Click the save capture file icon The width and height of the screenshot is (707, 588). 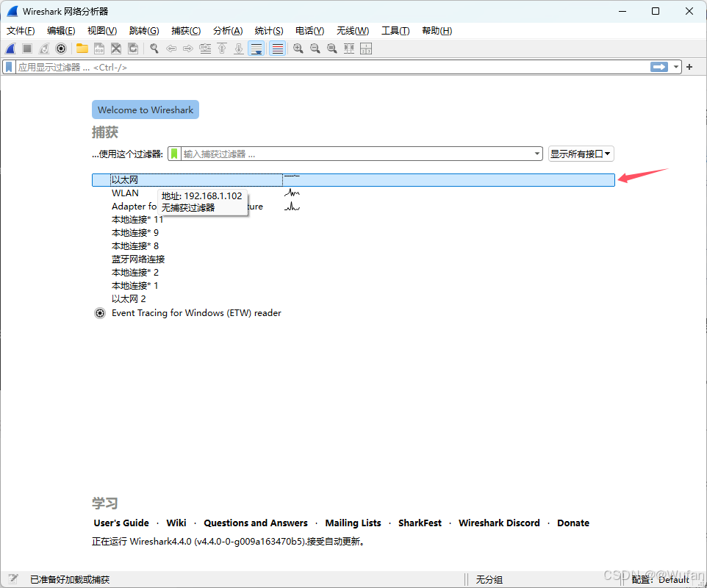[x=99, y=49]
